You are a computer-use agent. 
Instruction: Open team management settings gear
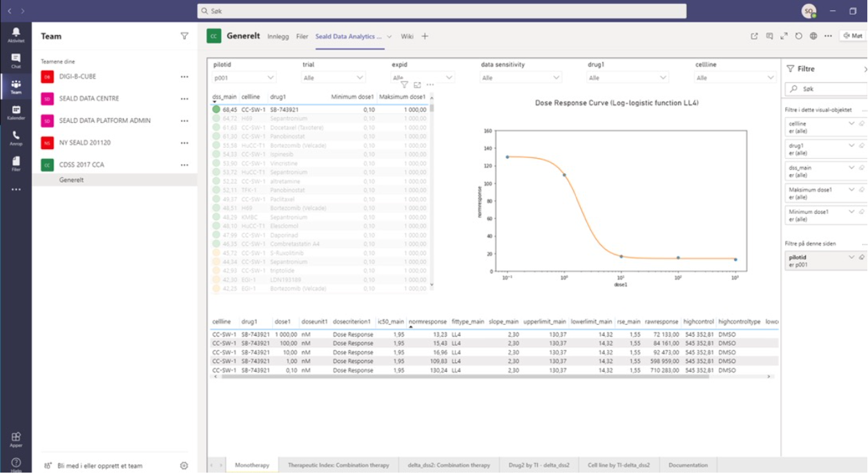(x=184, y=466)
